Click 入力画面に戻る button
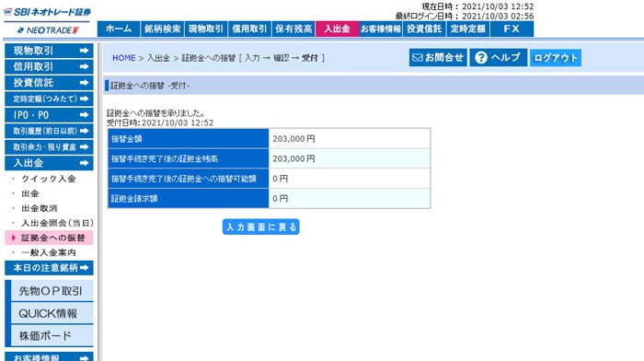This screenshot has height=361, width=644. pyautogui.click(x=260, y=227)
